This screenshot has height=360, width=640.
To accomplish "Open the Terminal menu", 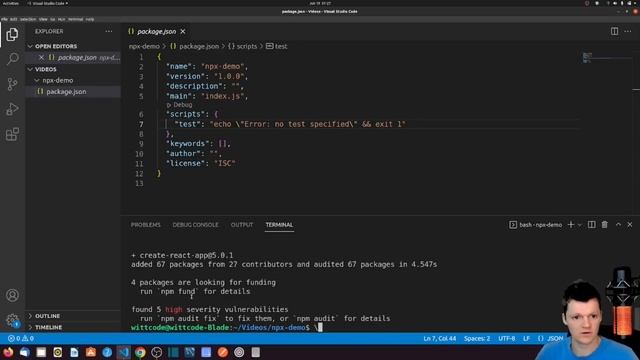I will 76,19.
